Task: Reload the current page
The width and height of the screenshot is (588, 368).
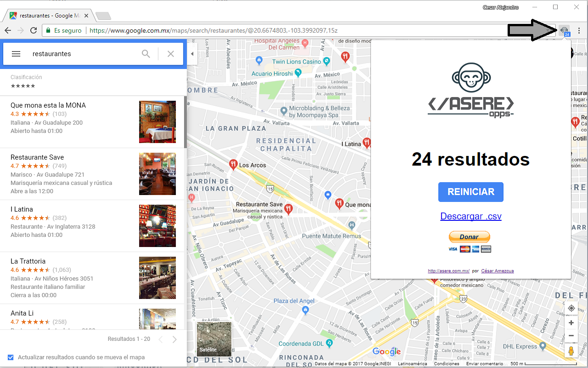Action: pos(34,30)
